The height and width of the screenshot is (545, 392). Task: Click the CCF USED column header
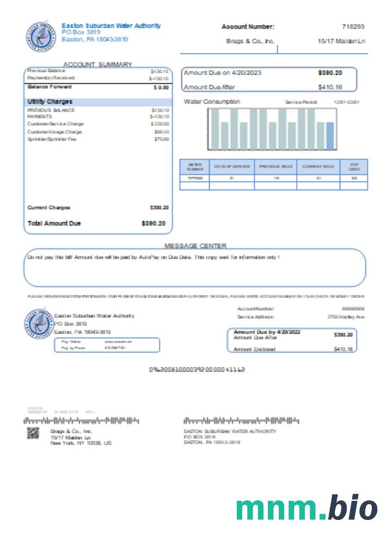point(354,167)
